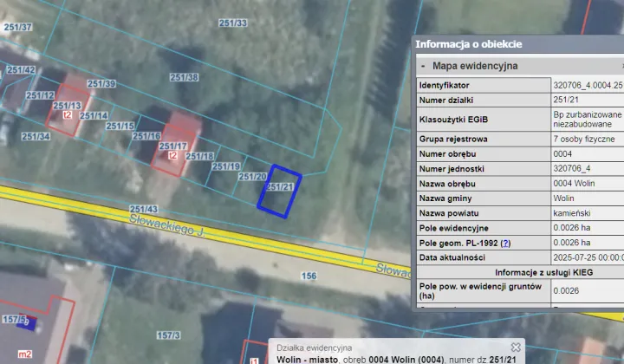Click the Klasoużytki EGiB row label
This screenshot has height=364, width=624.
pos(453,120)
